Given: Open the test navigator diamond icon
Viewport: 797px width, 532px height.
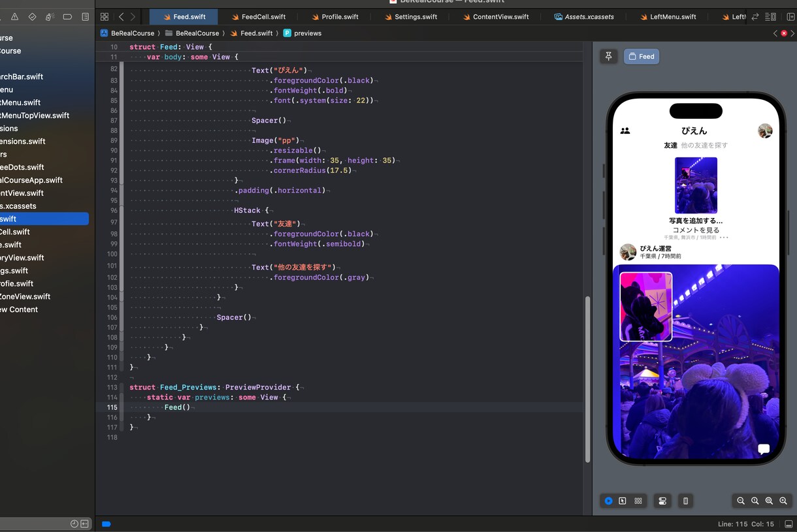Looking at the screenshot, I should [32, 17].
